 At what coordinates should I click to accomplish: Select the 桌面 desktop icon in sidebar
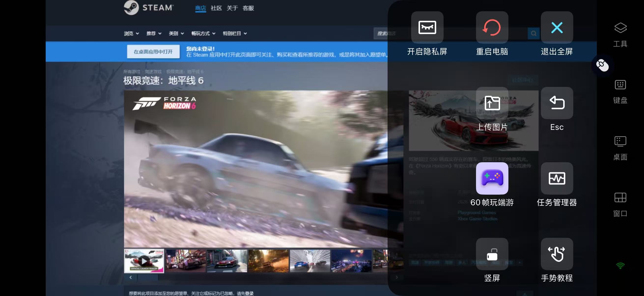coord(620,148)
